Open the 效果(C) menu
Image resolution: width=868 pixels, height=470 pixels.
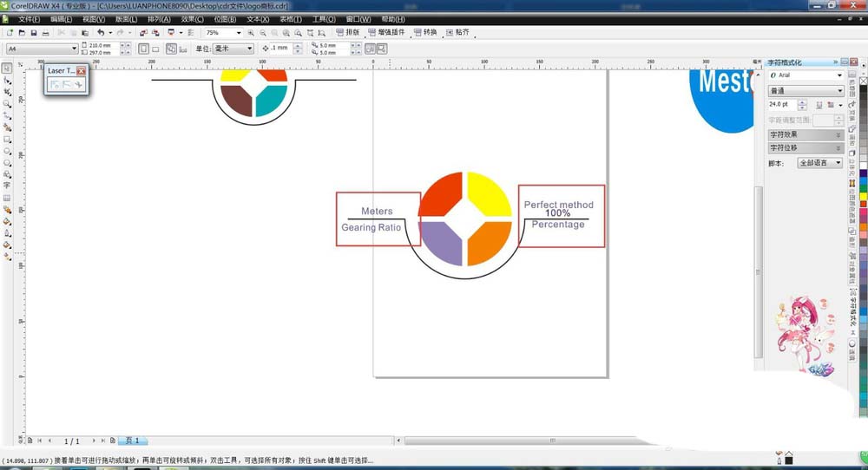192,19
